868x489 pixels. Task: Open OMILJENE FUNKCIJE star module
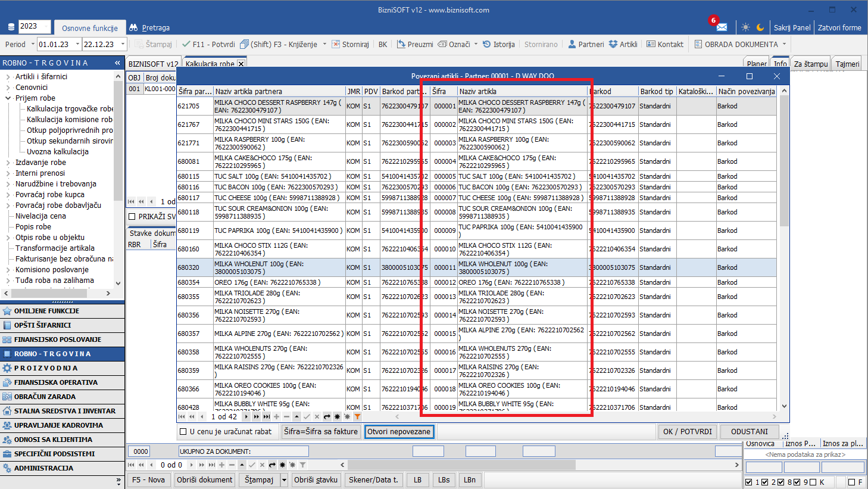tap(63, 311)
